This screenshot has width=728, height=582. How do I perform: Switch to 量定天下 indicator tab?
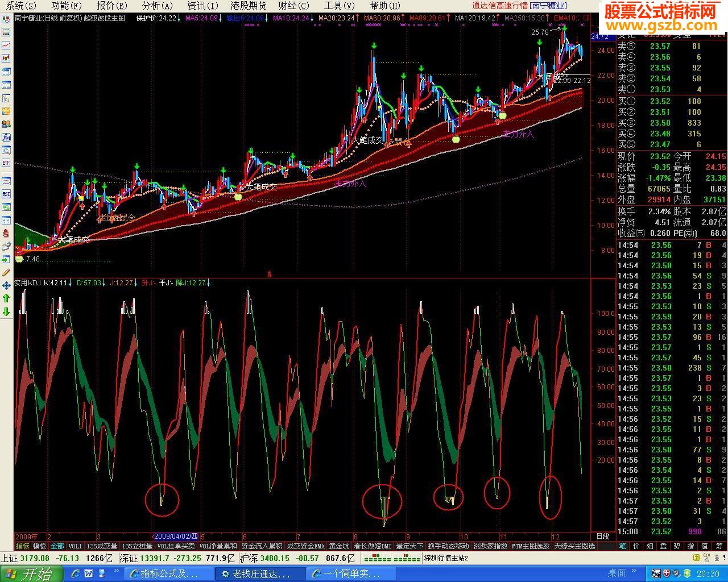[x=409, y=546]
